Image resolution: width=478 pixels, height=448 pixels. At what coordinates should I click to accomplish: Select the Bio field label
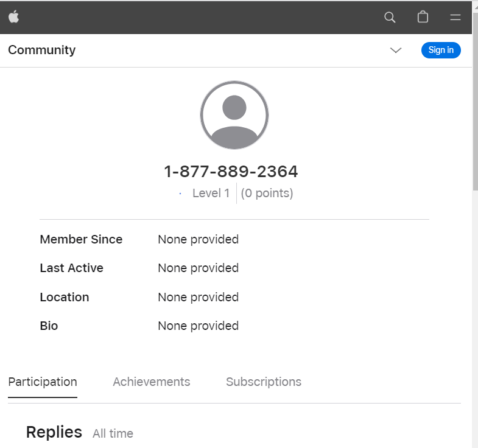tap(49, 326)
